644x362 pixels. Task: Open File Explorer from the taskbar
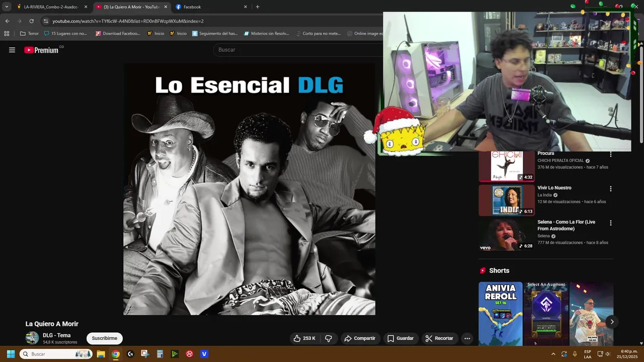pos(101,354)
